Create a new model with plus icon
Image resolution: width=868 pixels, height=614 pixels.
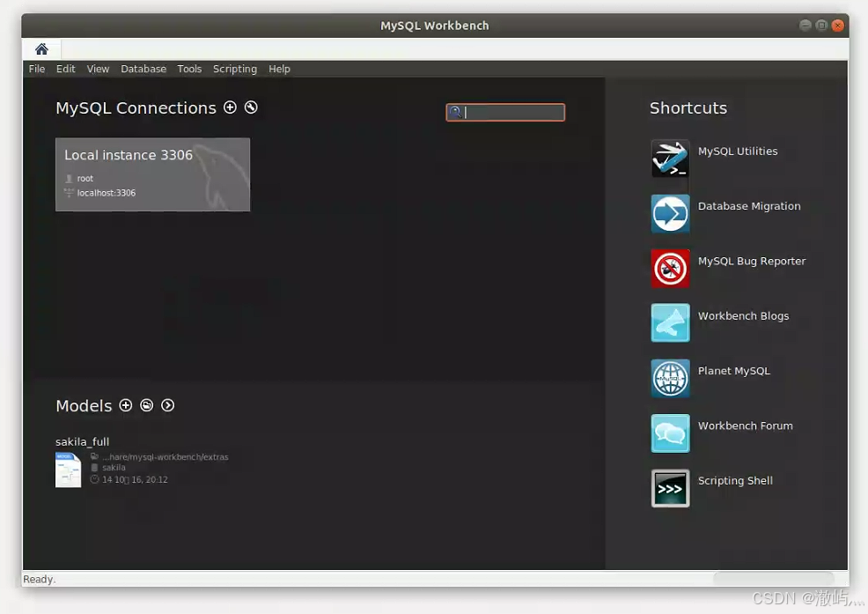coord(126,405)
